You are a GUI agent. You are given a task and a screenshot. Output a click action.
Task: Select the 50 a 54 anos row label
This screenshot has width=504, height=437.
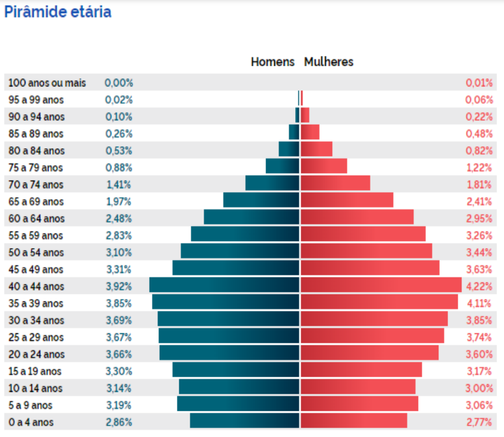tap(36, 253)
